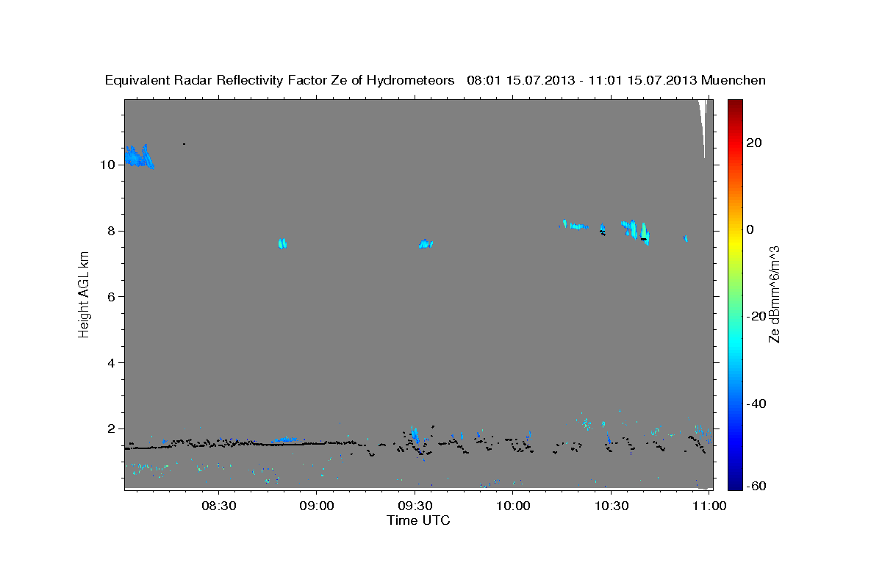Viewport: 882px width, 588px height.
Task: Click the 'Height AGL km' axis title
Action: (x=84, y=295)
